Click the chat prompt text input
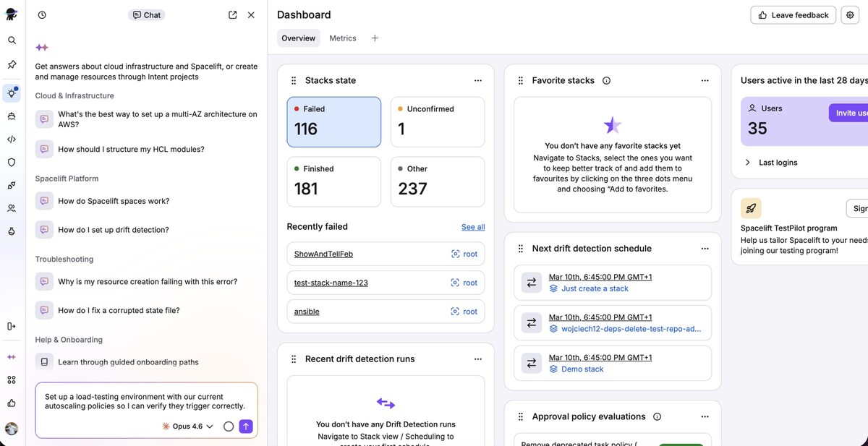The width and height of the screenshot is (868, 446). (x=145, y=401)
